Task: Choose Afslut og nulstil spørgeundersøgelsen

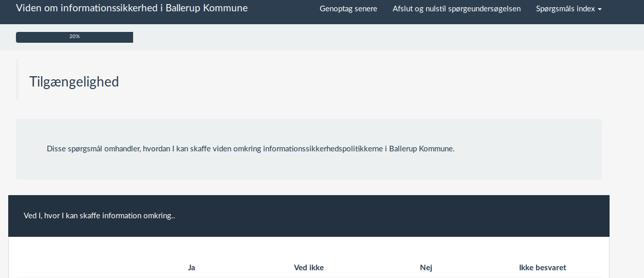Action: (456, 9)
